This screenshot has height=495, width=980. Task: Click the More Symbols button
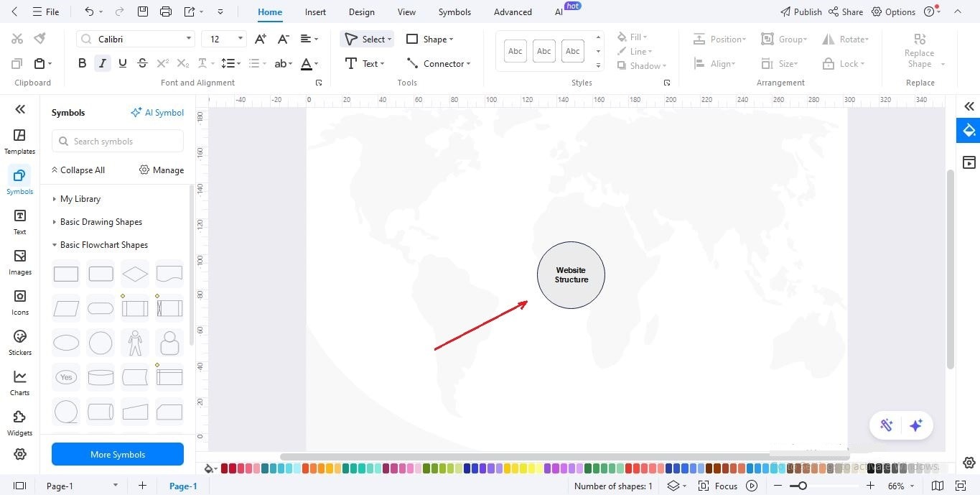pyautogui.click(x=118, y=454)
